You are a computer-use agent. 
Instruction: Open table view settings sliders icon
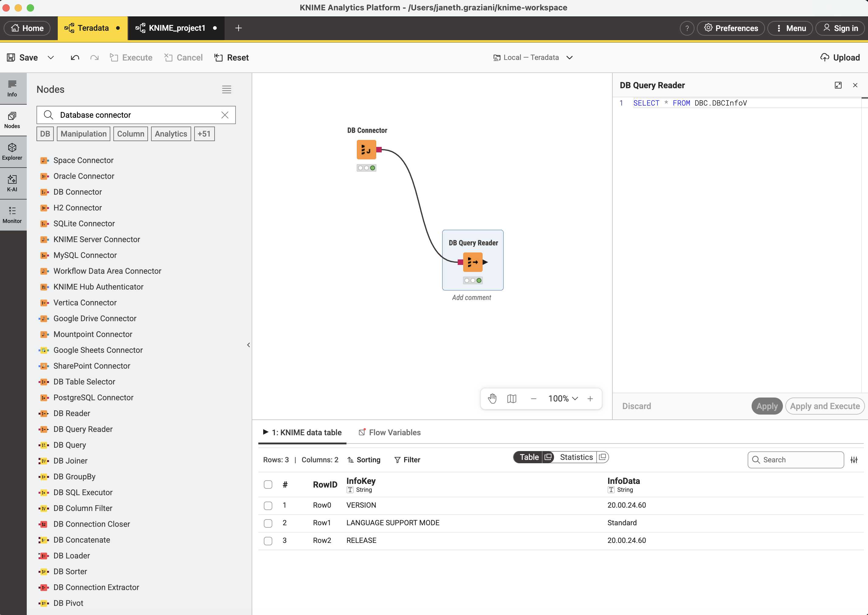[x=854, y=460]
